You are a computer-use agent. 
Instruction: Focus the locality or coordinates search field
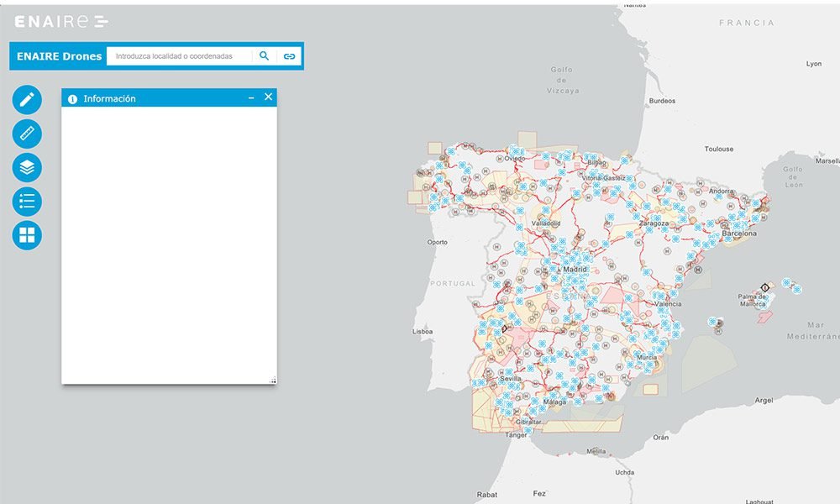(179, 55)
